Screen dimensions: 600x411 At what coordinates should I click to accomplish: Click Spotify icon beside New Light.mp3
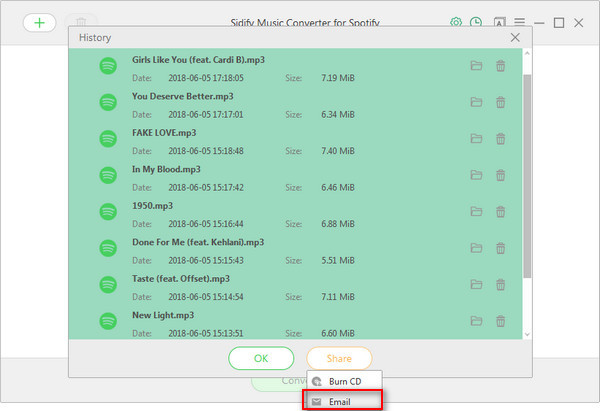tap(108, 321)
